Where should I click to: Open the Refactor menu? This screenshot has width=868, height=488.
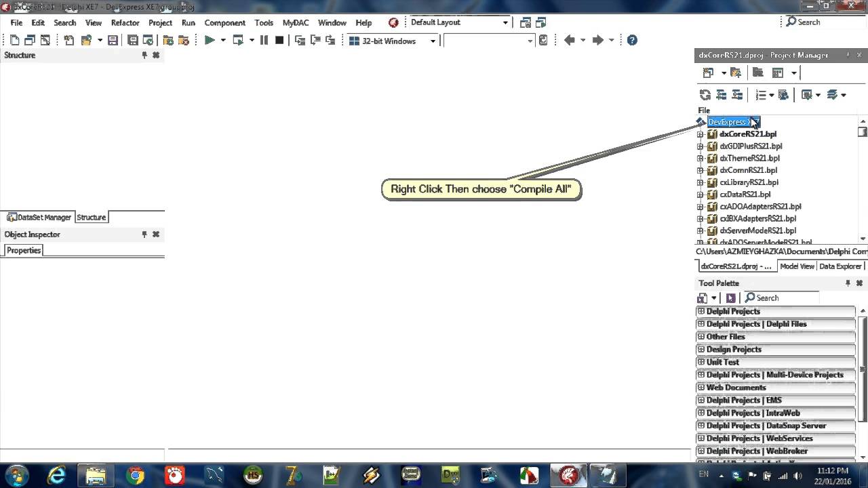tap(125, 22)
